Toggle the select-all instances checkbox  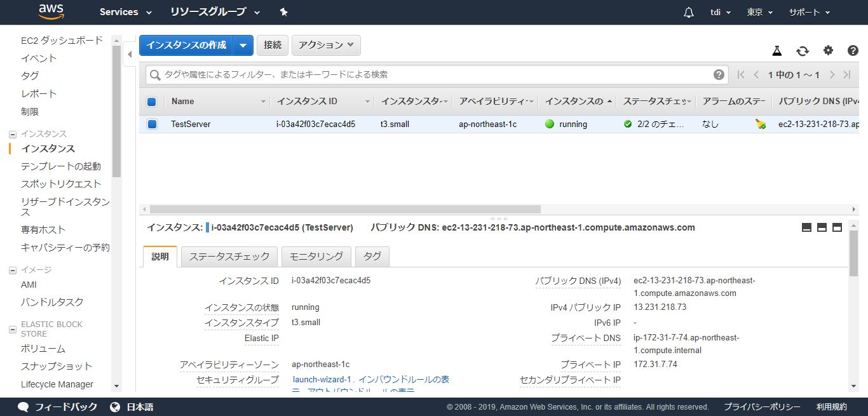(x=152, y=102)
